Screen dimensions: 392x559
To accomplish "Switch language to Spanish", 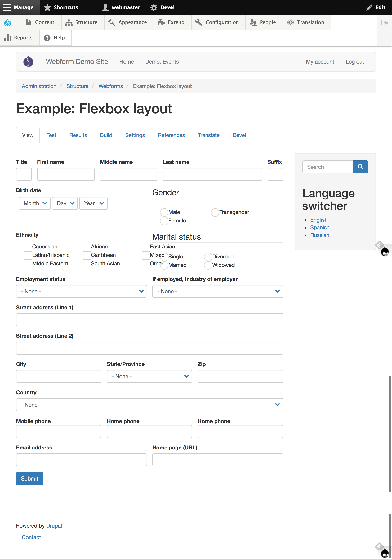I will [x=320, y=227].
